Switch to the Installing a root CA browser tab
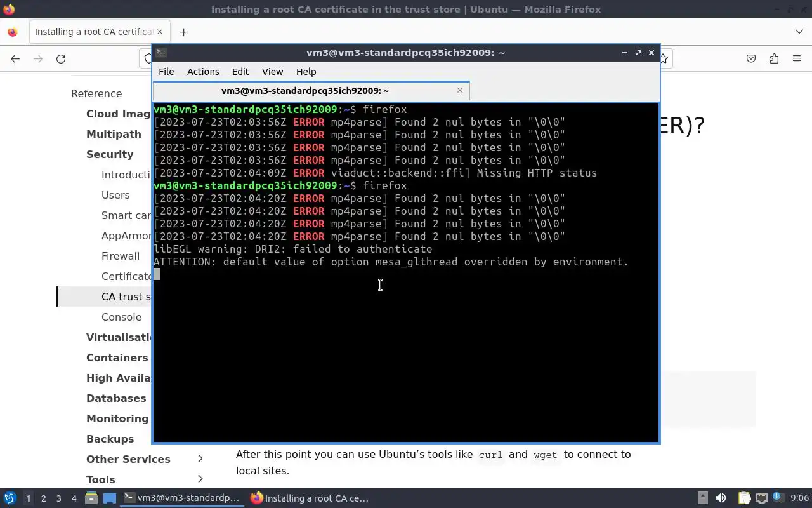Viewport: 812px width, 508px height. tap(98, 32)
